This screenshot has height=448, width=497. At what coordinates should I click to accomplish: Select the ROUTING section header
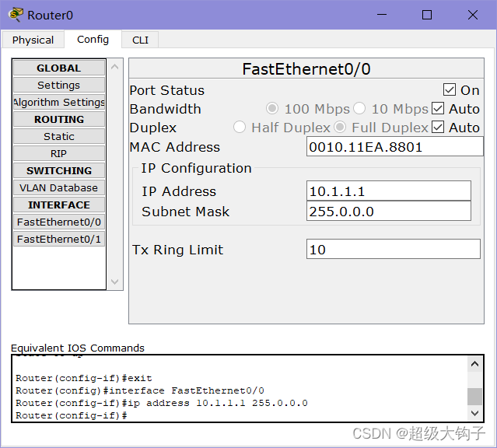click(x=59, y=119)
